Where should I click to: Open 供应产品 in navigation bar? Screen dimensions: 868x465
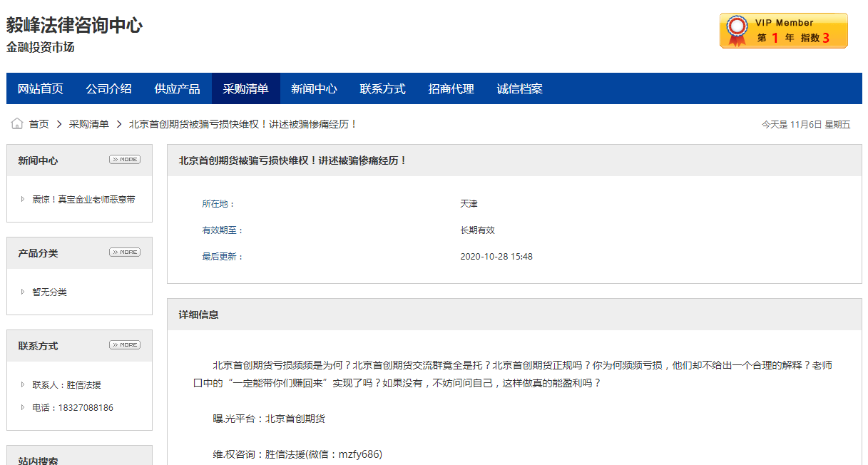178,88
